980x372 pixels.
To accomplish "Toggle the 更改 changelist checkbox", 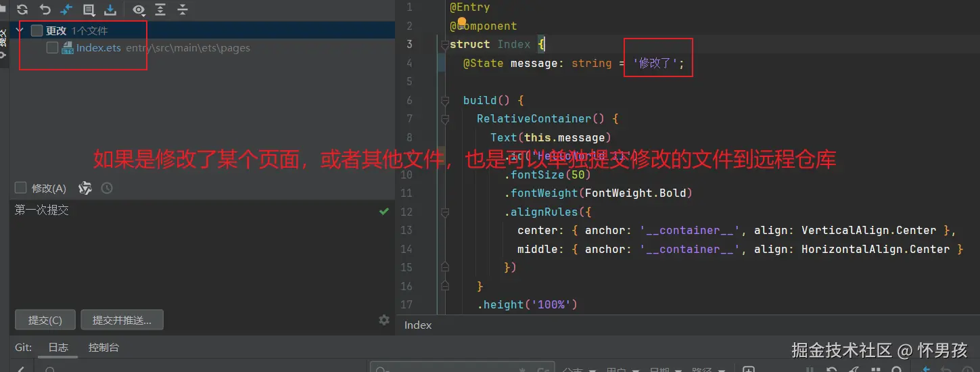I will tap(37, 30).
